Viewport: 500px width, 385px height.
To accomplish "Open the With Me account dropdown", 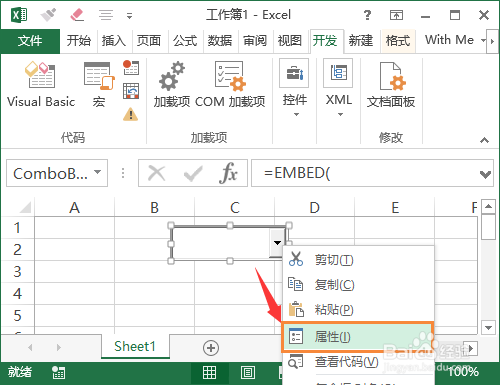I will pyautogui.click(x=455, y=40).
